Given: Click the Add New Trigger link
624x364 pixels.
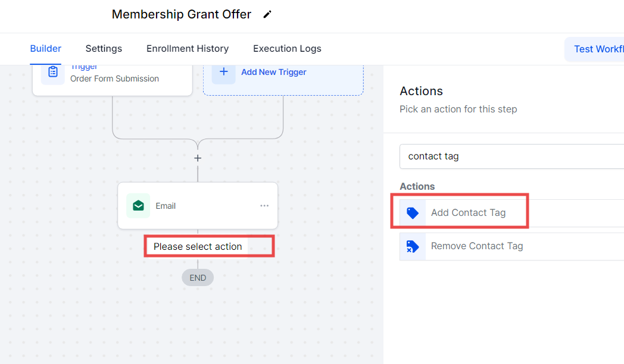Looking at the screenshot, I should 274,72.
